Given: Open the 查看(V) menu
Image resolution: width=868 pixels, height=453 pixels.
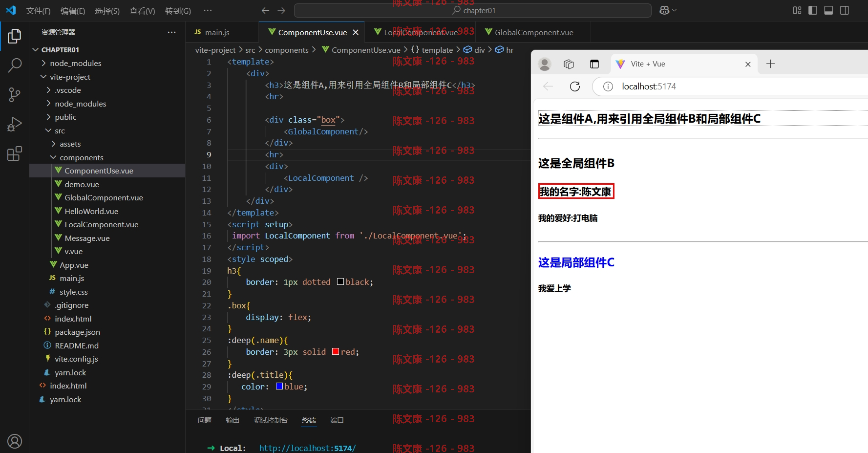Looking at the screenshot, I should pos(142,11).
